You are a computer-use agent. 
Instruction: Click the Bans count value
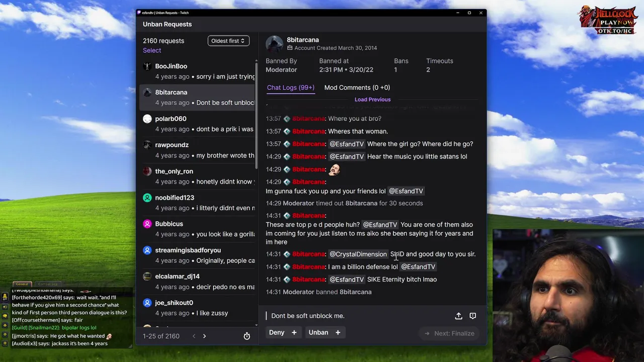(395, 70)
